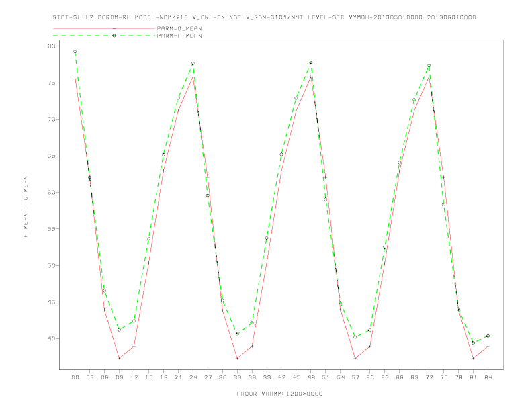Click the 75 tick on the vertical axis

tap(53, 83)
